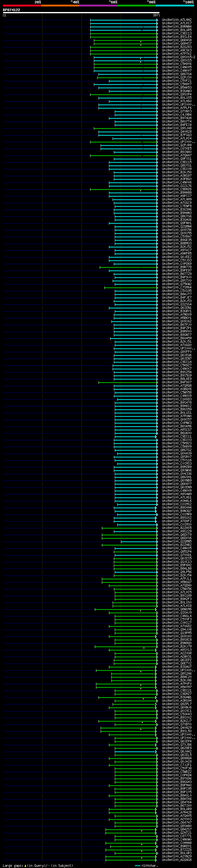Image resolution: width=197 pixels, height=868 pixels.
Task: Click the BP074122 query label
Action: click(11, 10)
